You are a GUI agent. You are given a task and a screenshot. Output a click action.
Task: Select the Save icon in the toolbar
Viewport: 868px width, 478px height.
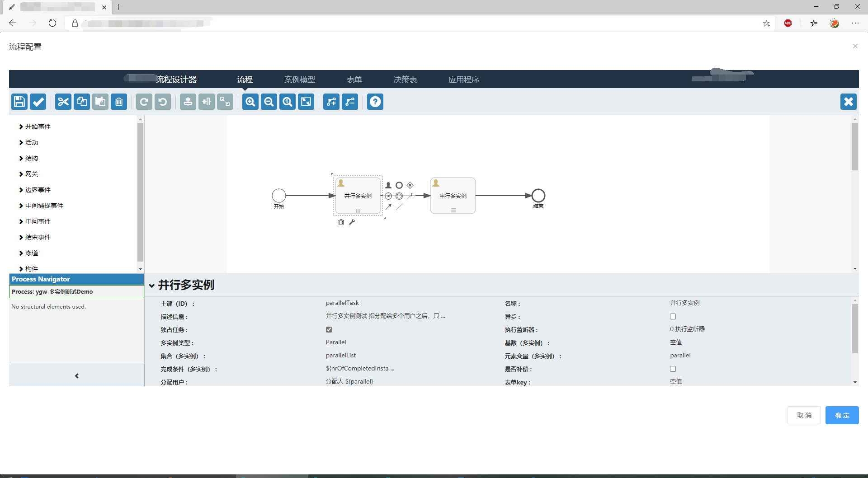(x=19, y=102)
